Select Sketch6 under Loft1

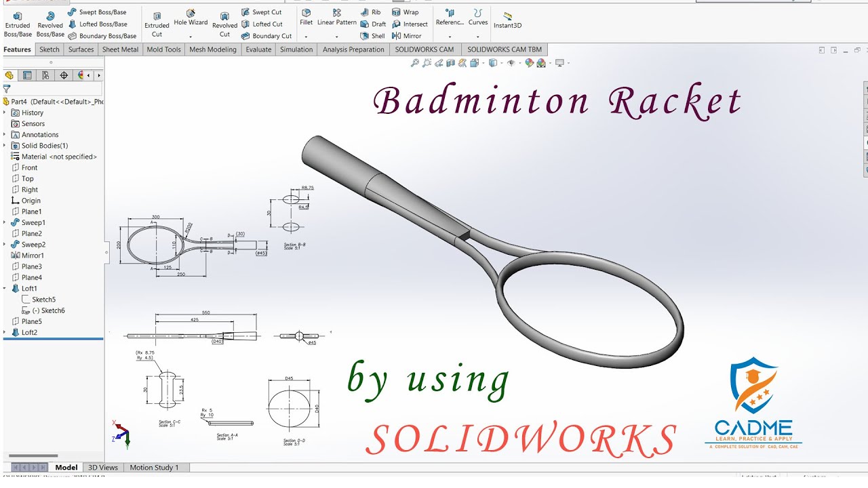click(43, 310)
